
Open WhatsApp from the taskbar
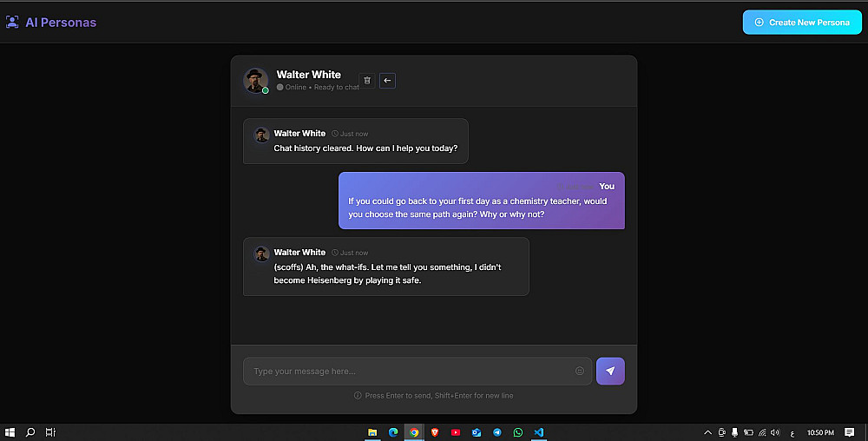(517, 432)
